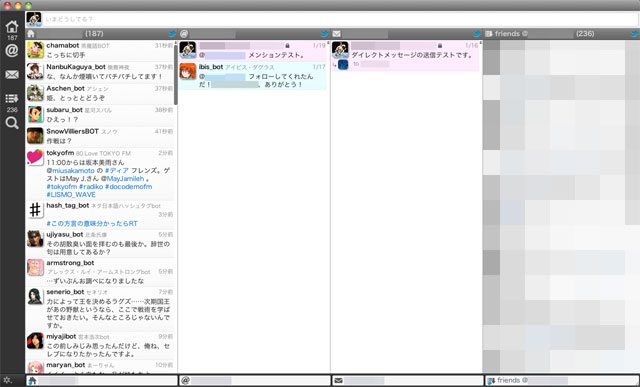Viewport: 640px width, 387px height.
Task: Open ujiyasu_bot's avatar
Action: [x=36, y=239]
